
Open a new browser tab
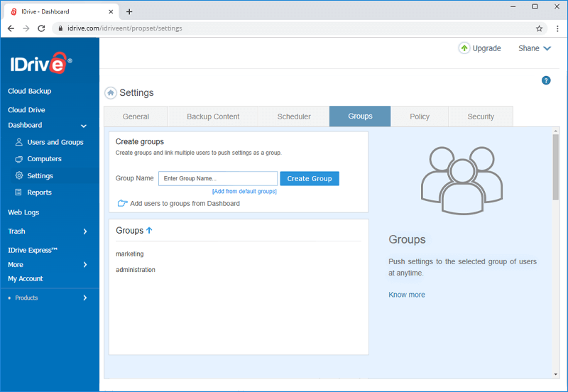[129, 11]
